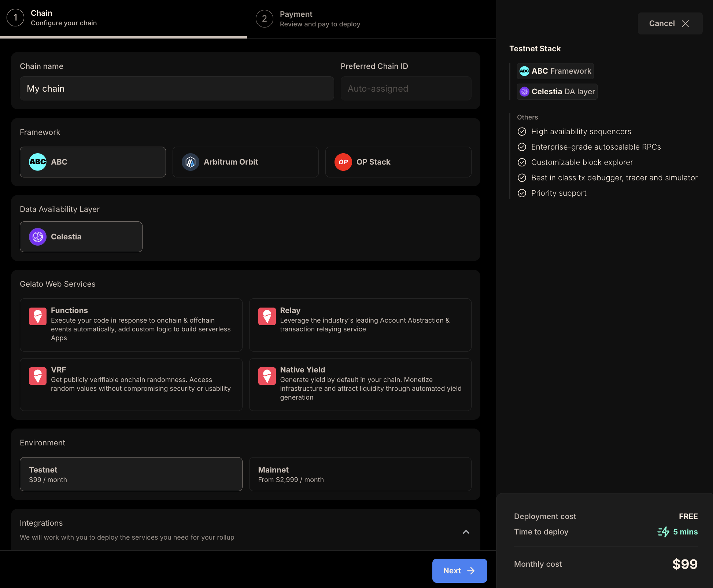
Task: Click the "Chain name" label
Action: coord(41,66)
